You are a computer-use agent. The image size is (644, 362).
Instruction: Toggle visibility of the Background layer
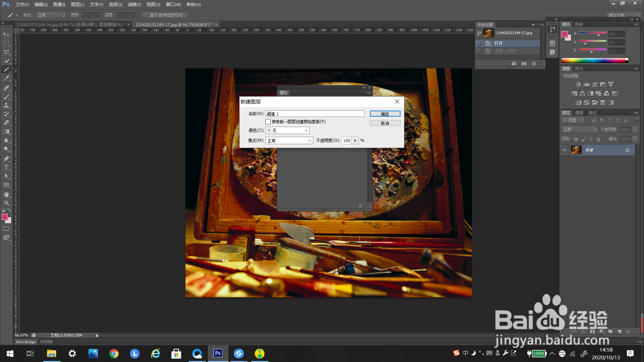(565, 150)
